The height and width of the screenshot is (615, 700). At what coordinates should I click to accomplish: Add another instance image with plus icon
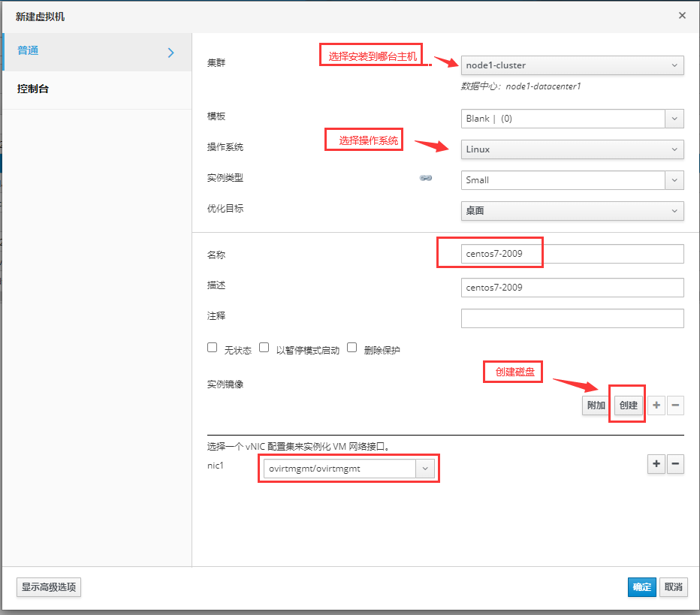tap(656, 405)
